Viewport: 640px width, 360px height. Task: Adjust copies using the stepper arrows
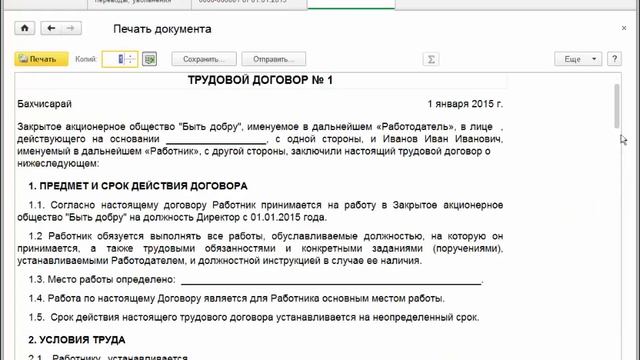pyautogui.click(x=131, y=59)
